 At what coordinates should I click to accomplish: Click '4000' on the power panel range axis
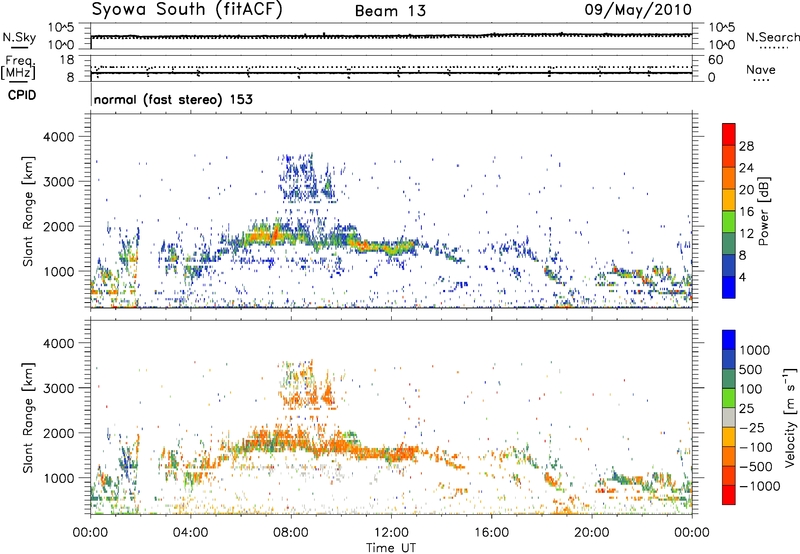pos(58,137)
